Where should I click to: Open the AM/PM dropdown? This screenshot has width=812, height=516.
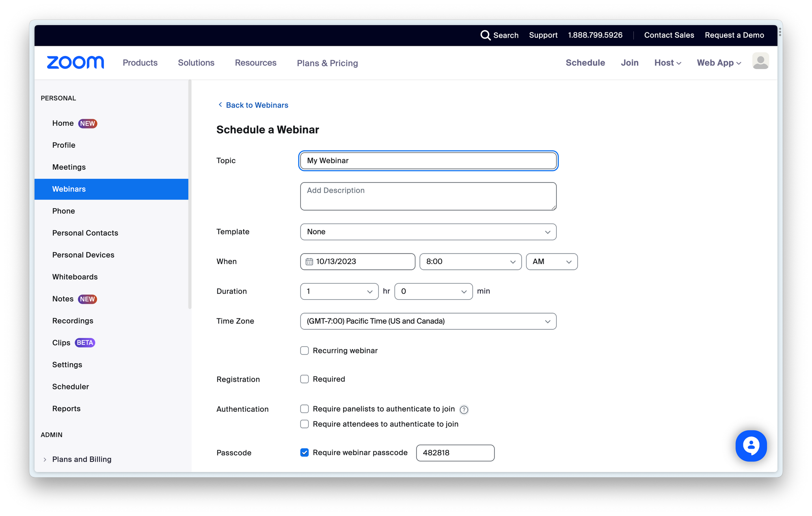pos(552,262)
